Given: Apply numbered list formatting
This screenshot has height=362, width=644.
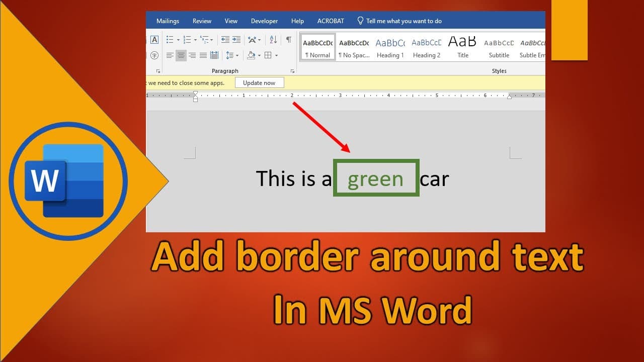Looking at the screenshot, I should [x=187, y=39].
